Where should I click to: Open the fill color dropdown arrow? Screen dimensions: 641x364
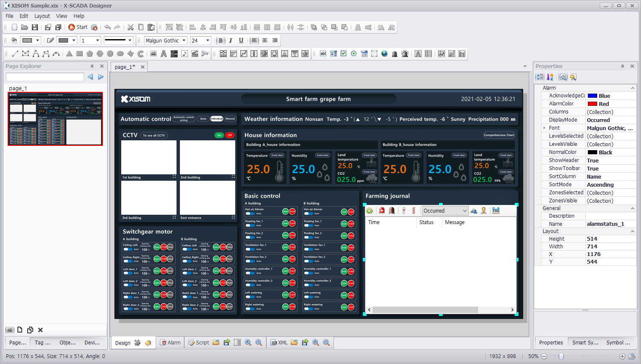[37, 40]
